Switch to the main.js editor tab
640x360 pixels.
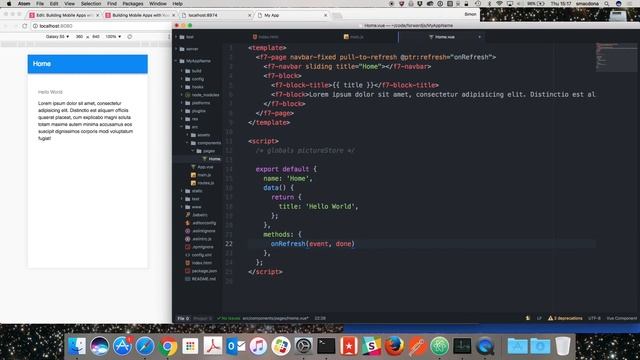[353, 37]
